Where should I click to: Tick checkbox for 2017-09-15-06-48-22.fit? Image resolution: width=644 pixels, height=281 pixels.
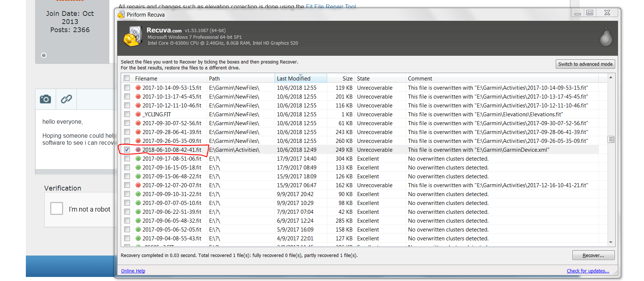pos(127,177)
